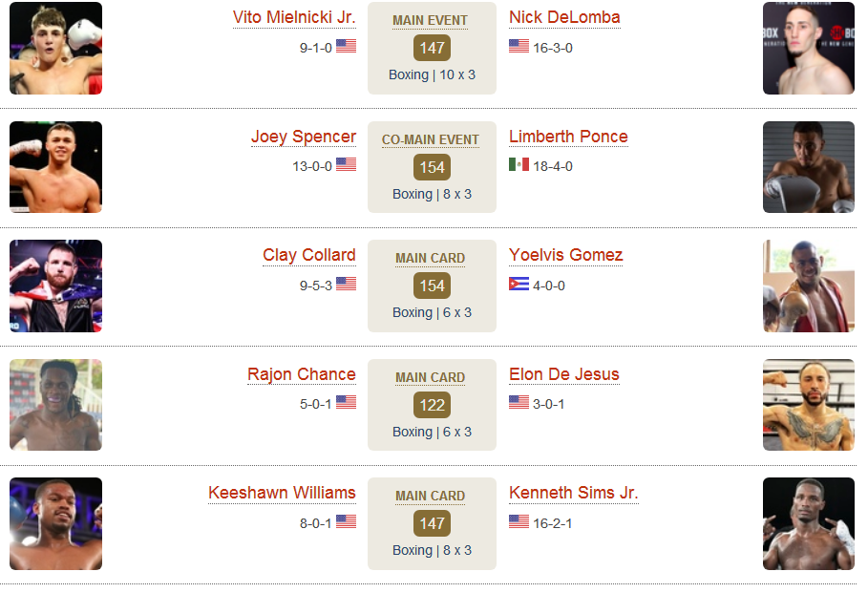The image size is (868, 593).
Task: Open Elon De Jesus' photo thumbnail
Action: (x=809, y=405)
